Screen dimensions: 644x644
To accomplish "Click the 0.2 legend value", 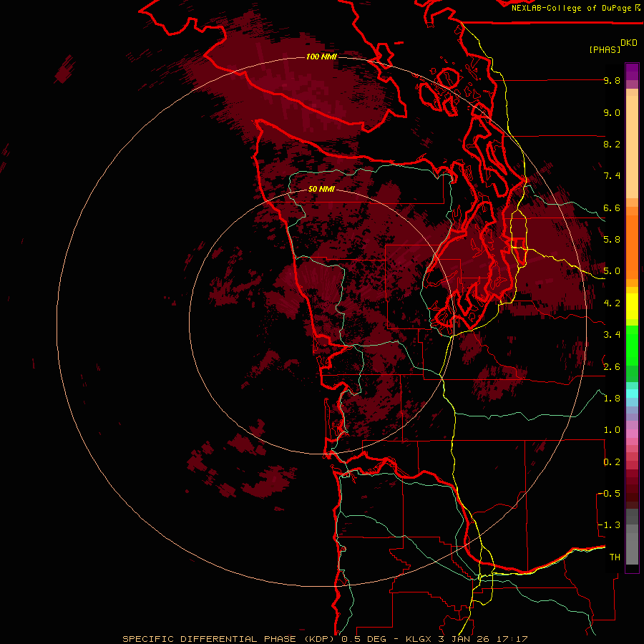I will (x=612, y=462).
